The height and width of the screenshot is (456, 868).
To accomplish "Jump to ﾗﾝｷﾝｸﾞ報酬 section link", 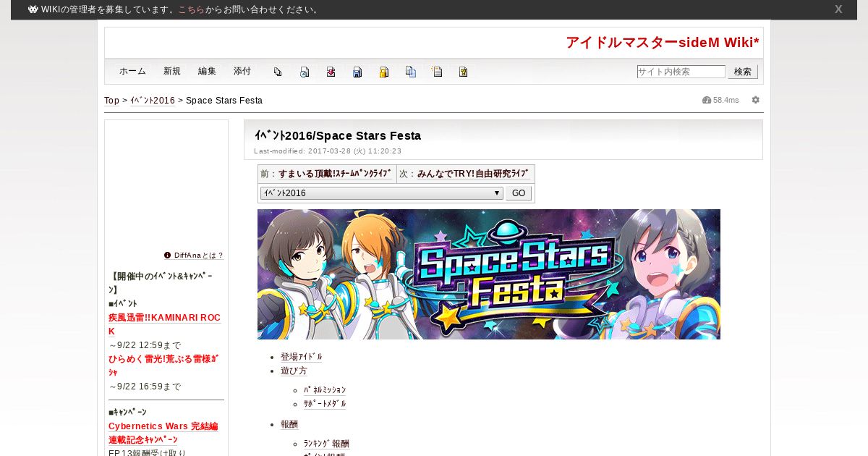I will coord(326,444).
